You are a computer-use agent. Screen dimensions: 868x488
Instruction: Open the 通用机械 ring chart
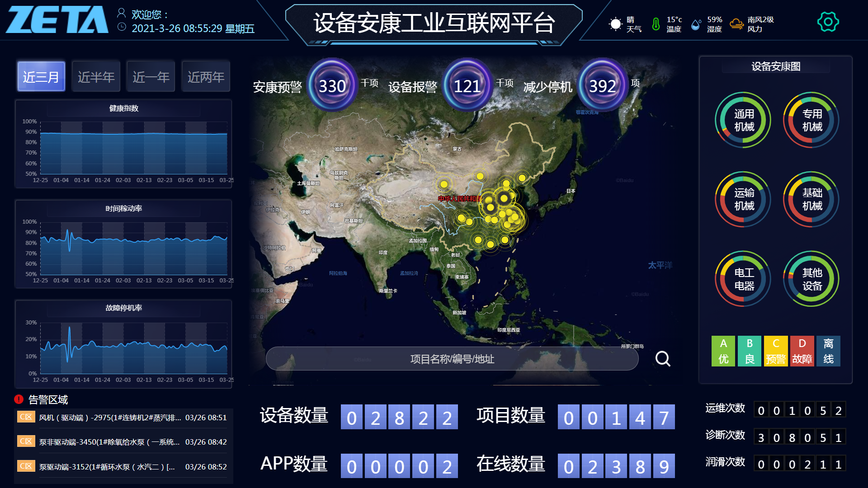(743, 120)
